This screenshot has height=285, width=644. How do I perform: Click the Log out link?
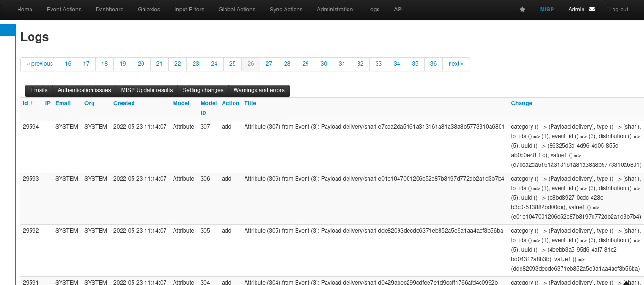[618, 10]
